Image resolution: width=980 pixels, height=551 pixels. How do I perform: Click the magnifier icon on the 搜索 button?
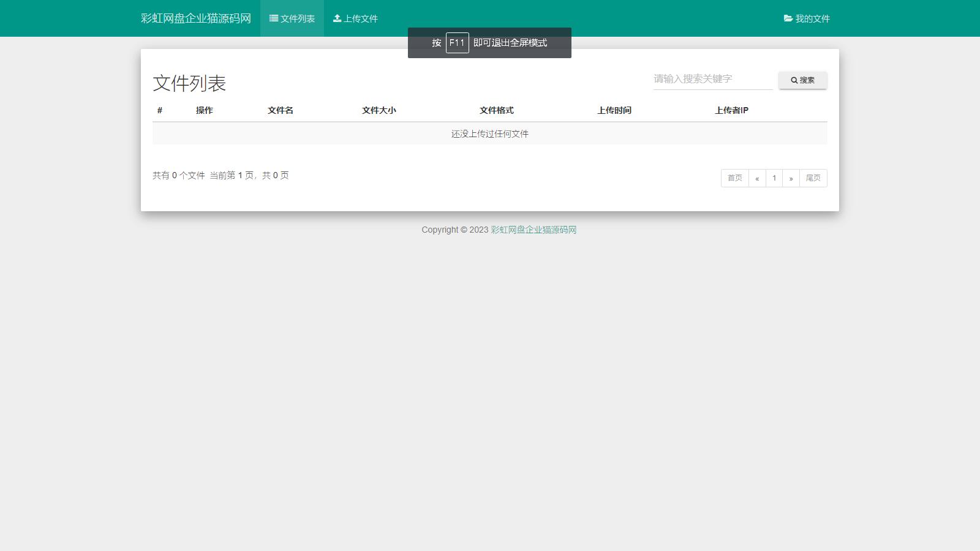[793, 80]
